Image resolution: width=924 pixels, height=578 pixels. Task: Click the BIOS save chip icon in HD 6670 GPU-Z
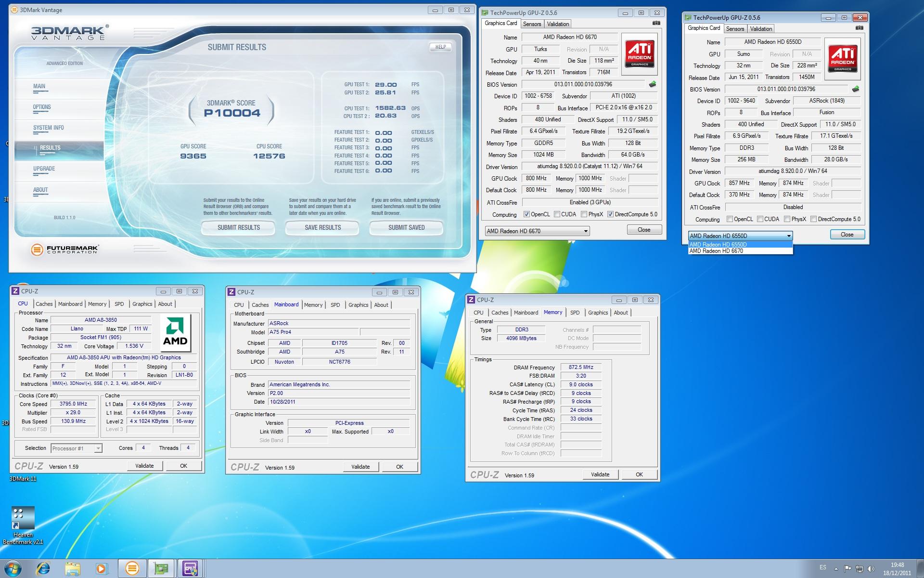pos(653,84)
